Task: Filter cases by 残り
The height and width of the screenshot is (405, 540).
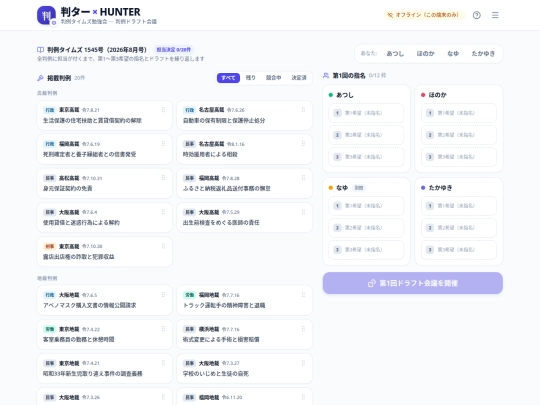Action: 250,78
